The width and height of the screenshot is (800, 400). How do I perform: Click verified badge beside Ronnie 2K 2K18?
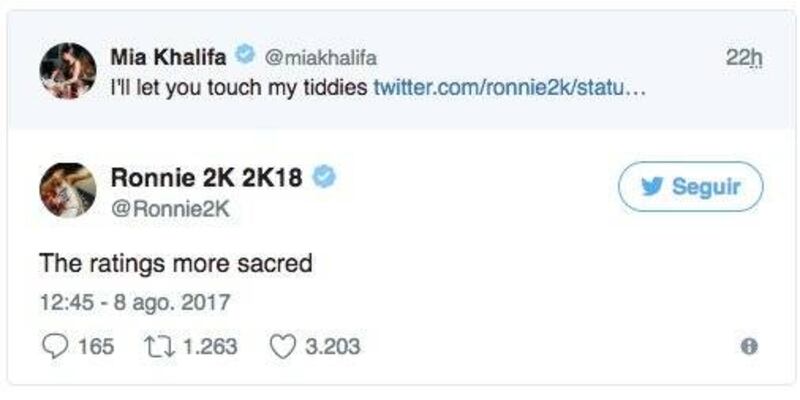[325, 178]
